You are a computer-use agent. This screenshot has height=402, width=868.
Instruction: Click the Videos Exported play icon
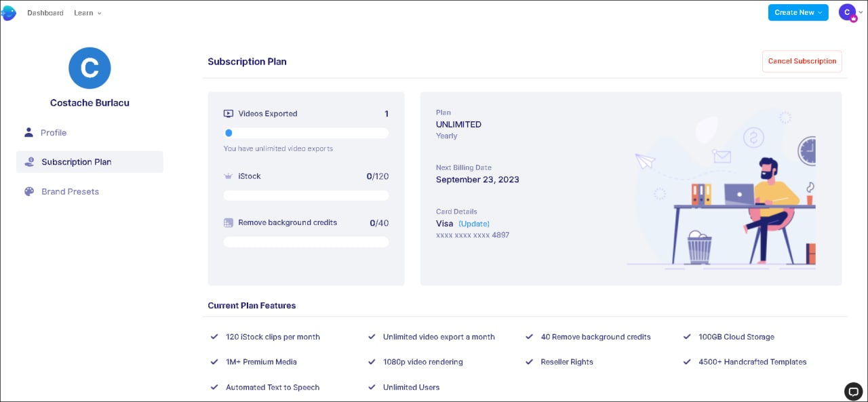(x=229, y=114)
